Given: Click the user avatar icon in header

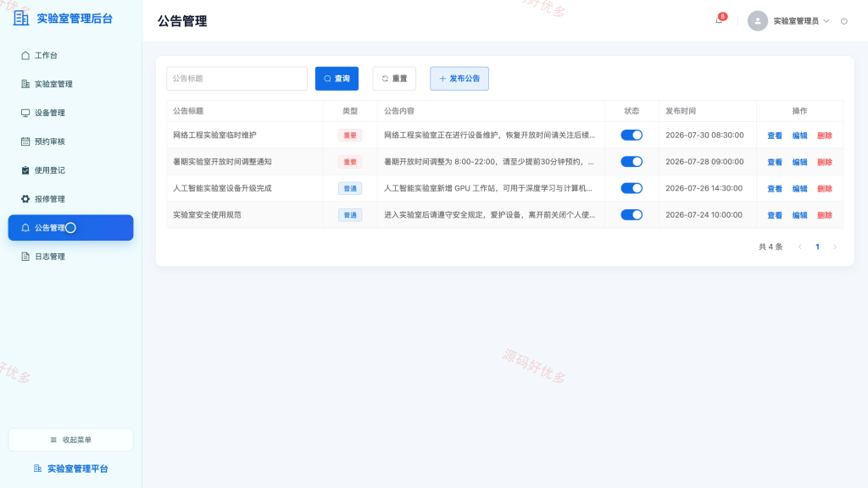Looking at the screenshot, I should click(x=758, y=21).
